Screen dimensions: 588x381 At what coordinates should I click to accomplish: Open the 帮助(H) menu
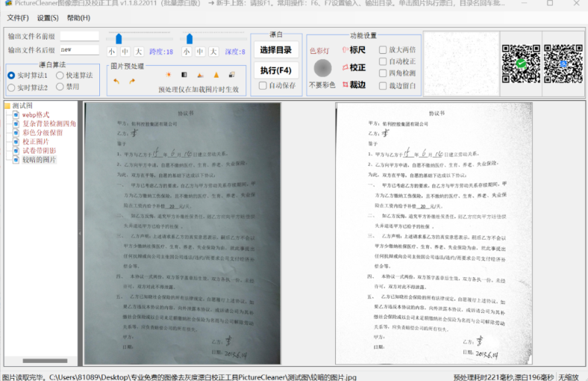coord(78,18)
